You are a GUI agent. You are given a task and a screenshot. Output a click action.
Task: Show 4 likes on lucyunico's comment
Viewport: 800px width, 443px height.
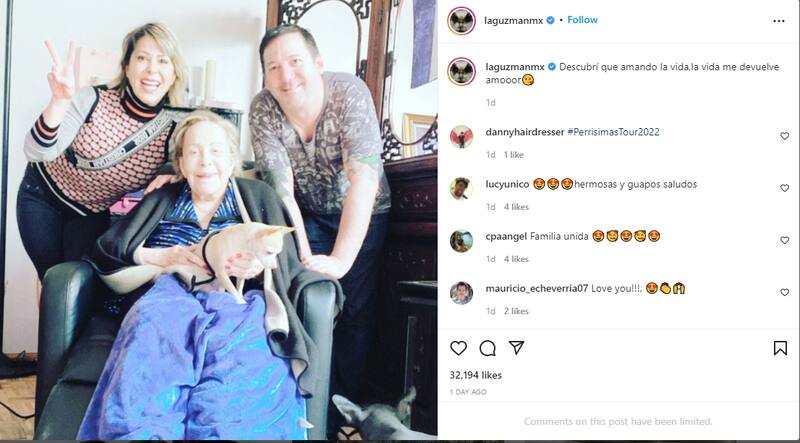pos(516,207)
